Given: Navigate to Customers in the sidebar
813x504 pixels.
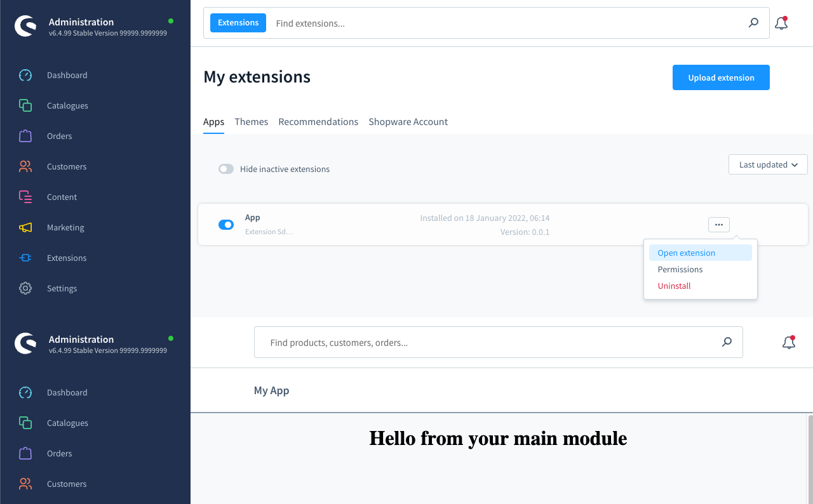Looking at the screenshot, I should [67, 166].
